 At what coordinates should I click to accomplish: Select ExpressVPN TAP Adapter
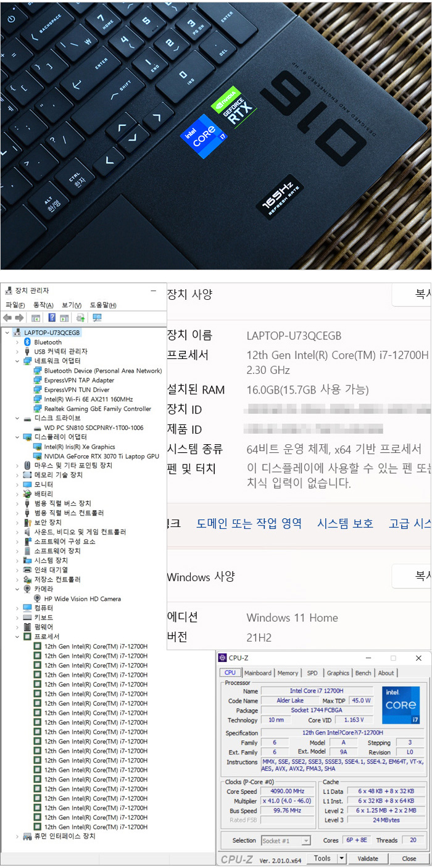pyautogui.click(x=79, y=380)
